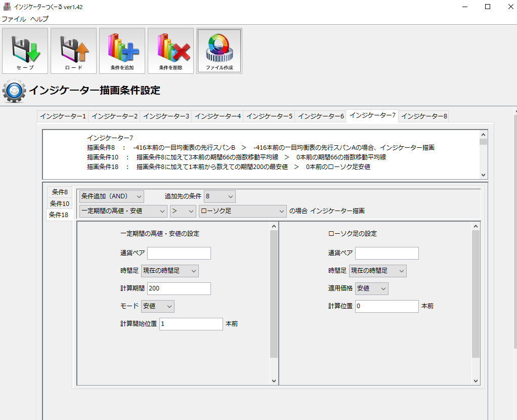This screenshot has width=517, height=420.
Task: Select the 条件10 side tab
Action: pos(60,203)
